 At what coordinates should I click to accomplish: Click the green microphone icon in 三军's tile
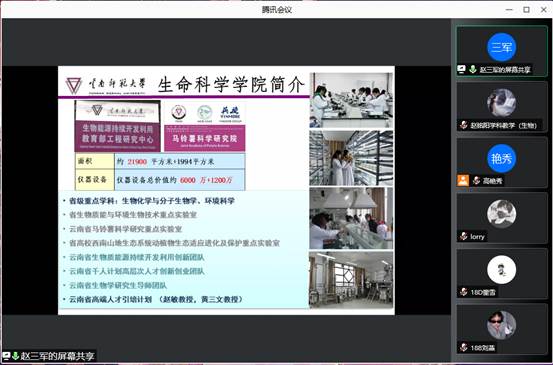tap(473, 69)
